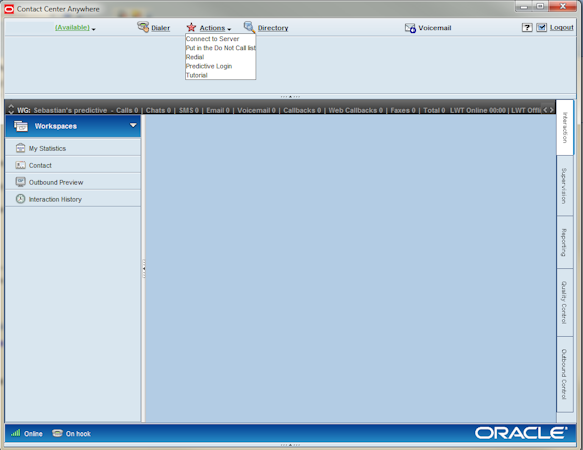Click Email 0 in status bar
583x450 pixels.
(218, 110)
